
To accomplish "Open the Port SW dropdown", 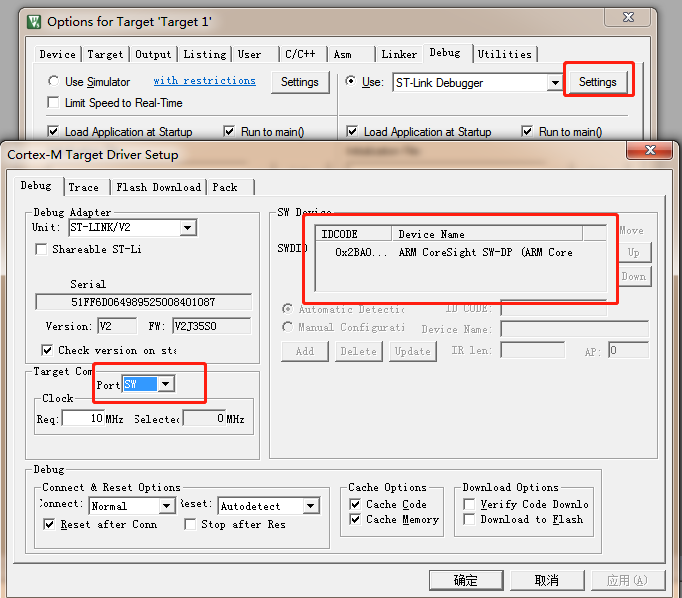I will [x=166, y=384].
